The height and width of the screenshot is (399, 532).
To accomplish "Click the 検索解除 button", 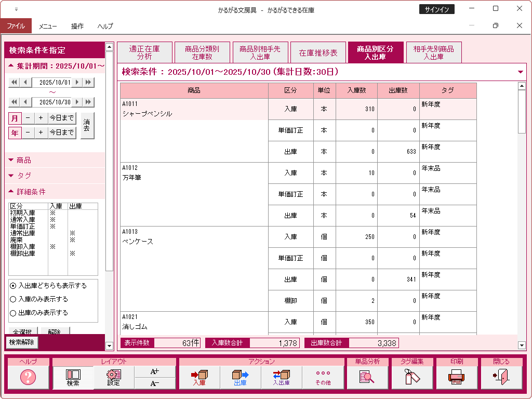I will coord(22,342).
